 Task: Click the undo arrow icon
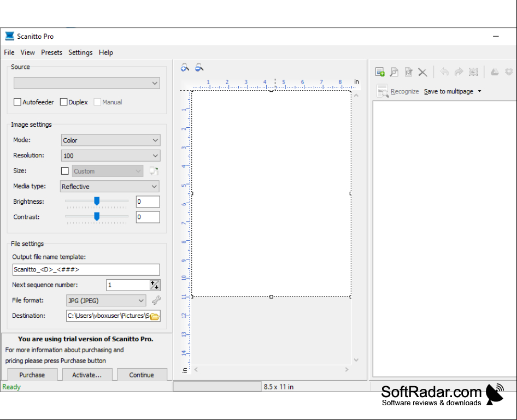click(444, 72)
